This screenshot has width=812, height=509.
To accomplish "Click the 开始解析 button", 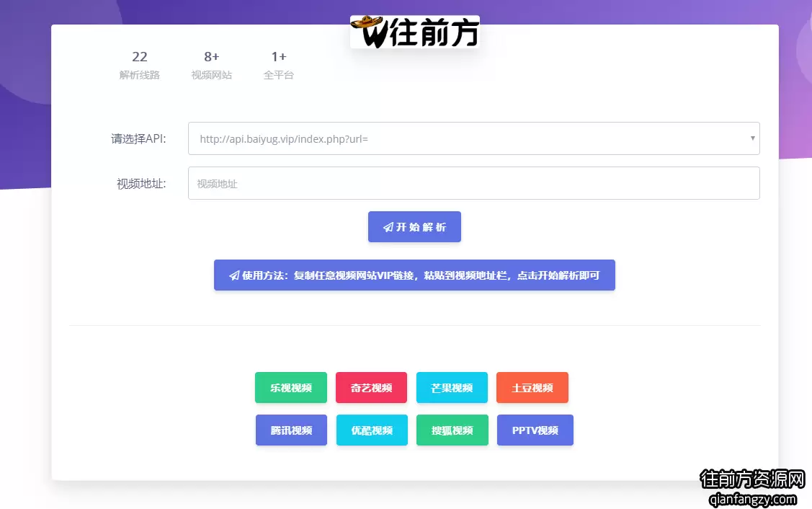I will tap(414, 226).
